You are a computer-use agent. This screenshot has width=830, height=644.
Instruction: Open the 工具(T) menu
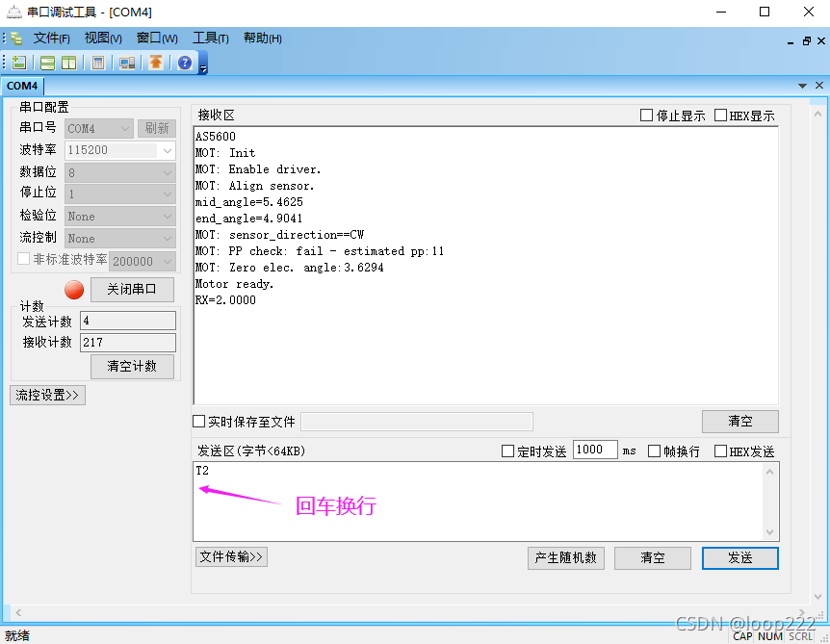[210, 39]
